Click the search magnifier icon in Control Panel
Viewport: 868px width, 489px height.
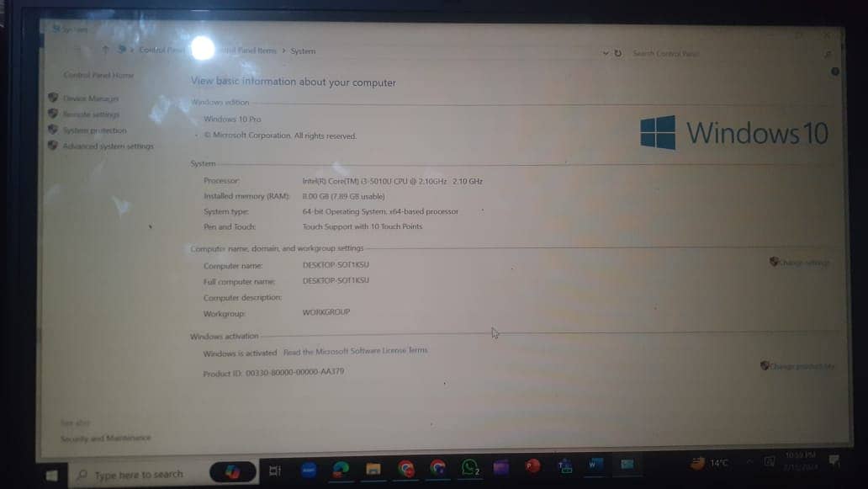click(x=828, y=54)
